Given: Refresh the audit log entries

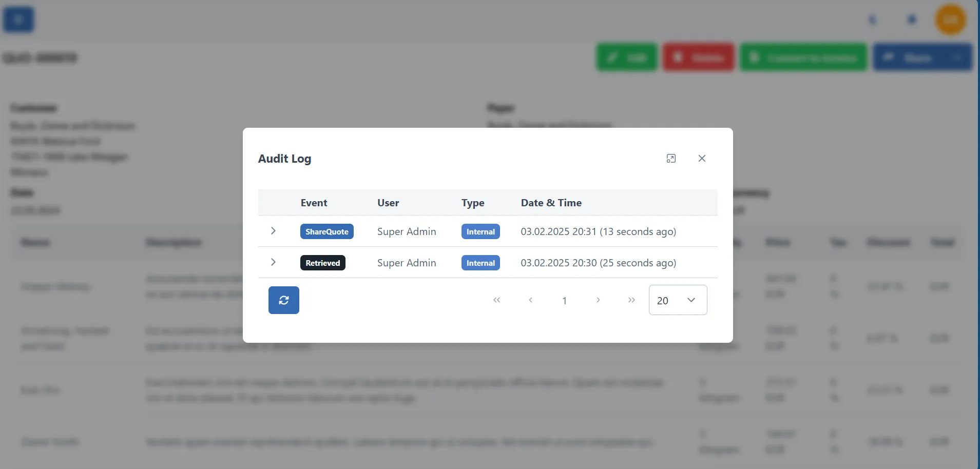Looking at the screenshot, I should pyautogui.click(x=283, y=300).
